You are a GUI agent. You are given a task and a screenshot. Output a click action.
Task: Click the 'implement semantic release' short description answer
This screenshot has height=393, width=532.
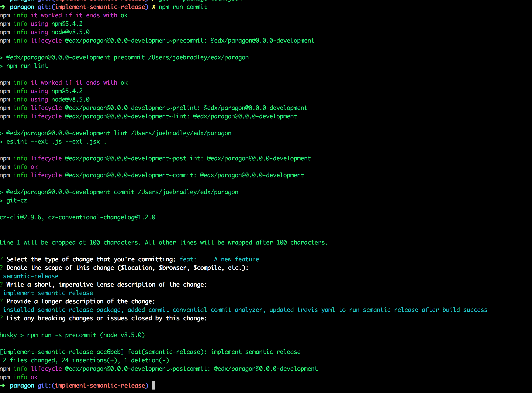(48, 293)
